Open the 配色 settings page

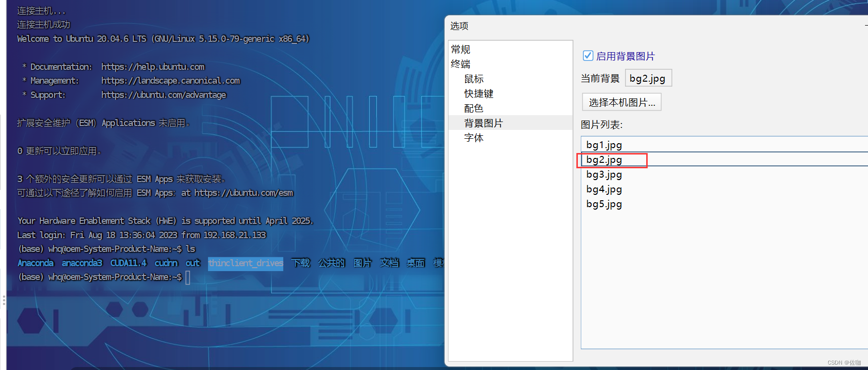click(474, 108)
